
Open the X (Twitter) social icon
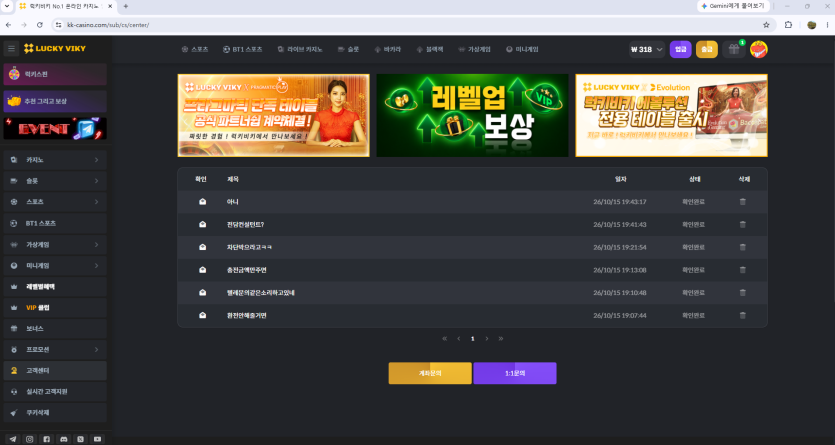click(x=80, y=439)
